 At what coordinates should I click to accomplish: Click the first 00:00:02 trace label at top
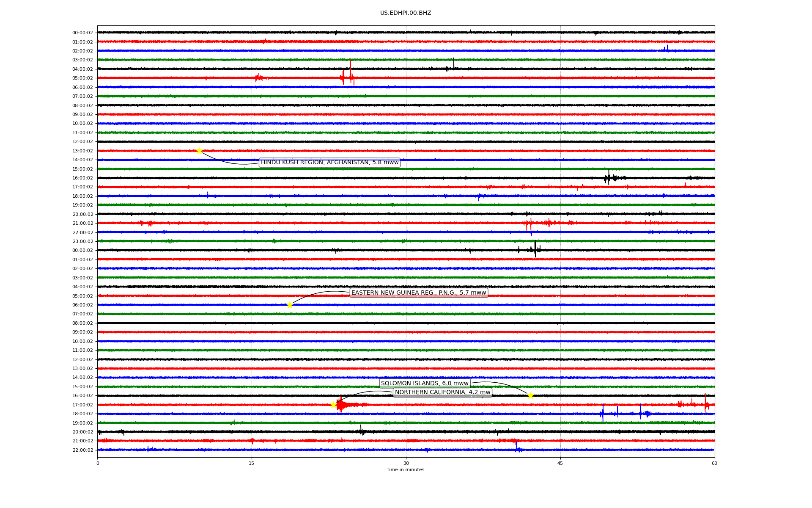coord(82,33)
